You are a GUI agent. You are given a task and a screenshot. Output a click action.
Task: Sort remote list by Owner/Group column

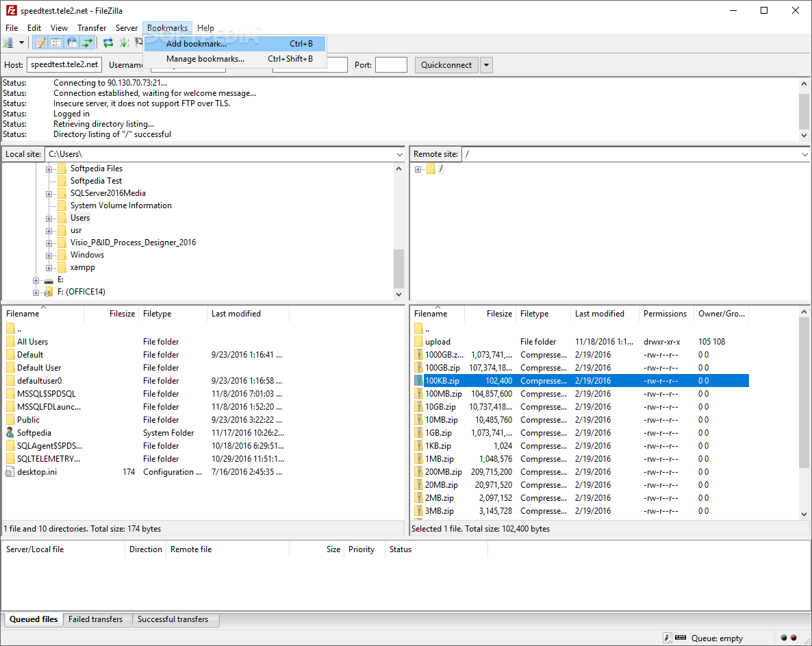[722, 314]
